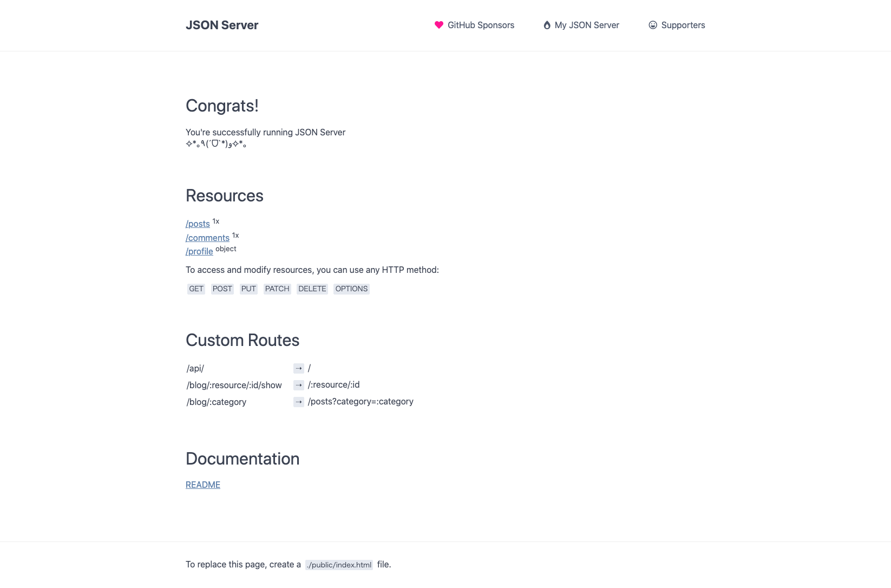Click the DELETE method tag

[x=312, y=289]
